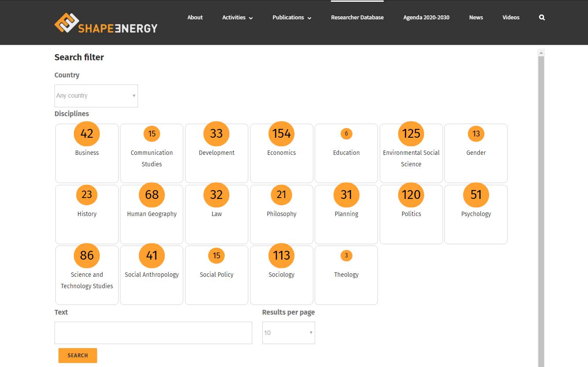Click the Sociology discipline label
The width and height of the screenshot is (588, 367).
click(x=282, y=275)
